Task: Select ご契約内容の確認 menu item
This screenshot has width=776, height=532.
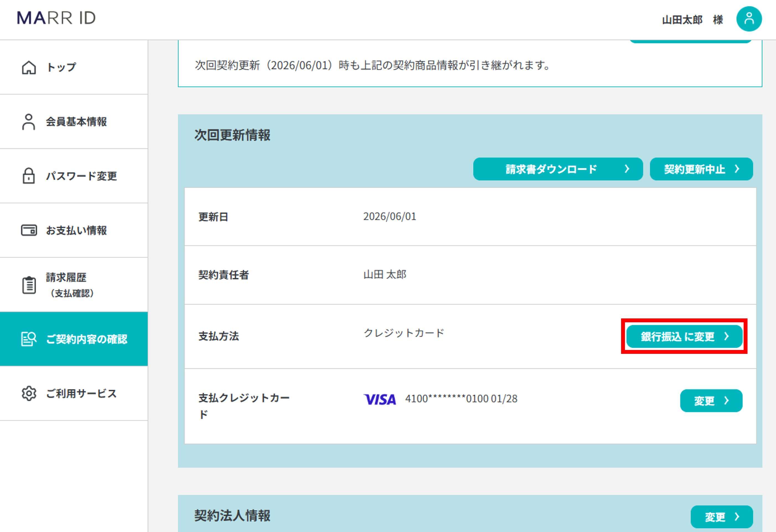Action: (74, 339)
